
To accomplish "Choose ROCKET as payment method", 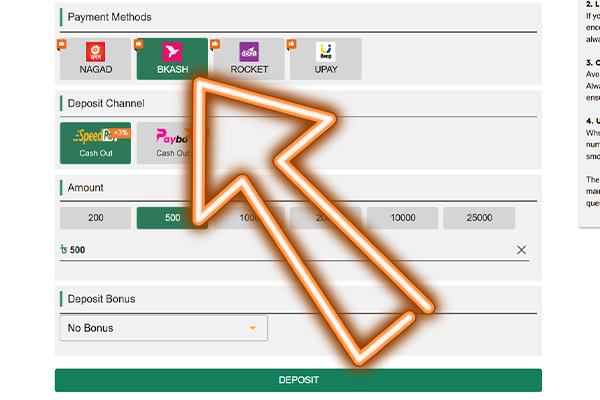I will point(249,59).
